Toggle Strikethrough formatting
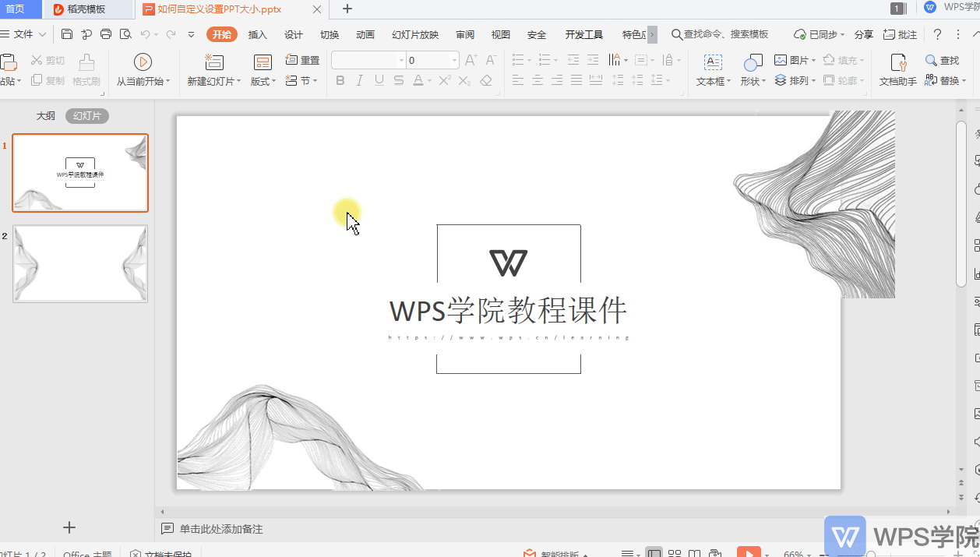Screen dimensions: 980x557 [399, 80]
